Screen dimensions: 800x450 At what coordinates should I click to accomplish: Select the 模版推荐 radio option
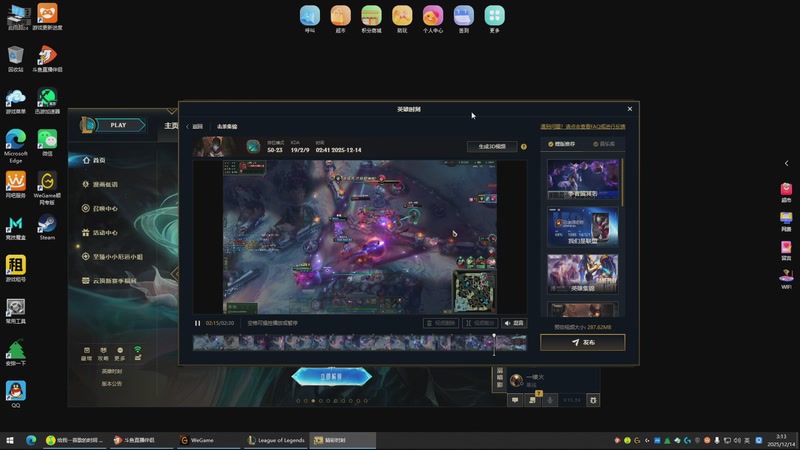(x=561, y=144)
